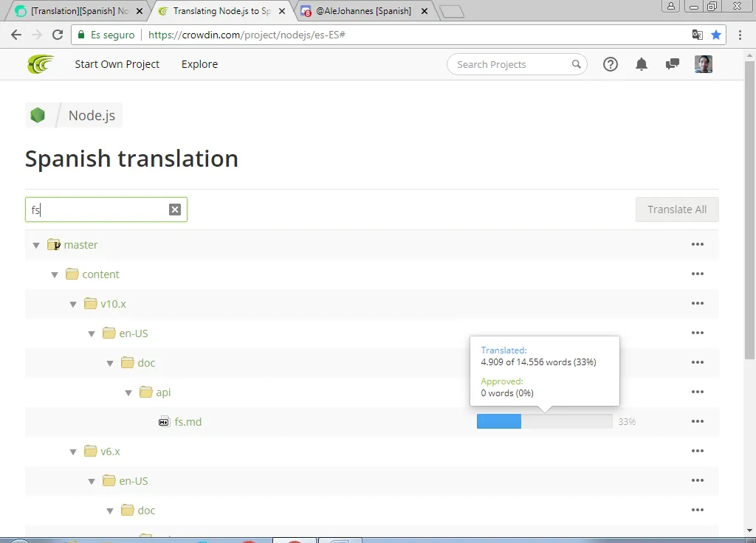This screenshot has height=543, width=756.
Task: Collapse the content folder arrow
Action: pos(55,274)
